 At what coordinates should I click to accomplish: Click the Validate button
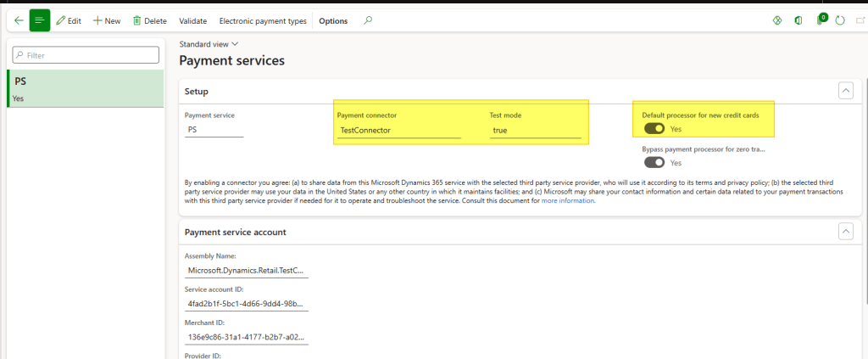point(192,20)
